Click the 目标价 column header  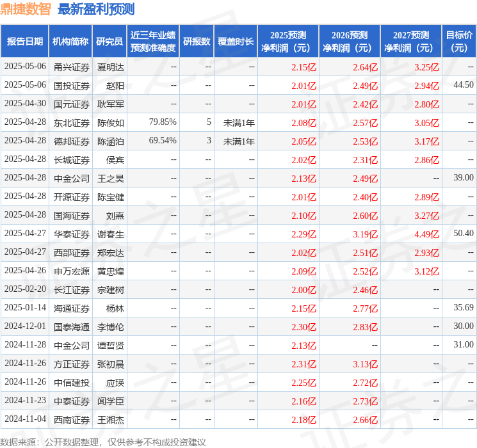(x=459, y=42)
